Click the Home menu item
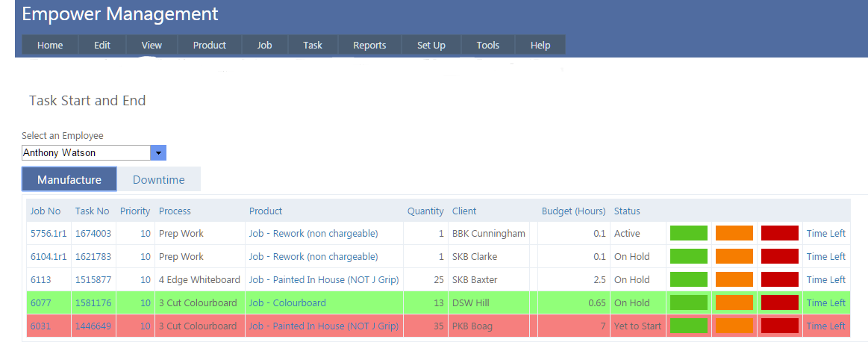 pyautogui.click(x=50, y=45)
